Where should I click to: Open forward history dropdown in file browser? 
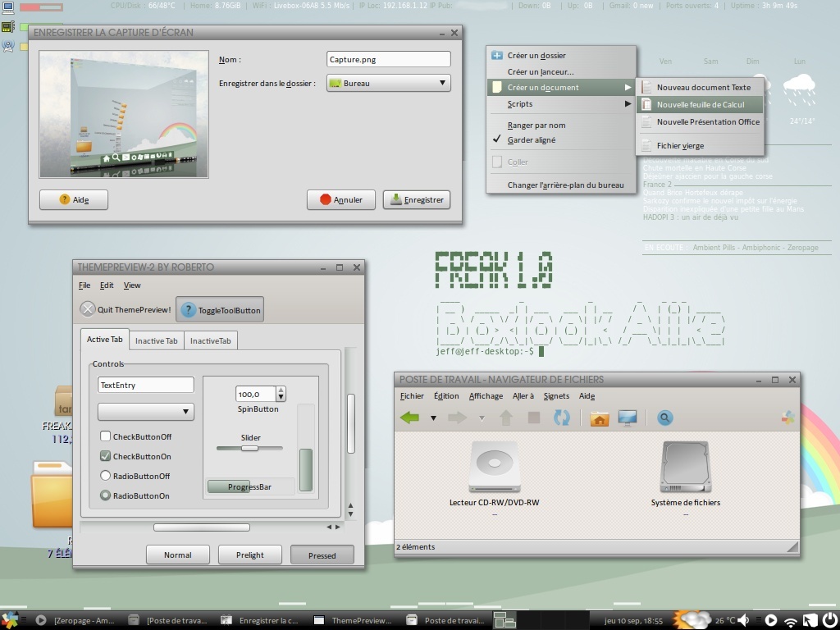coord(482,418)
